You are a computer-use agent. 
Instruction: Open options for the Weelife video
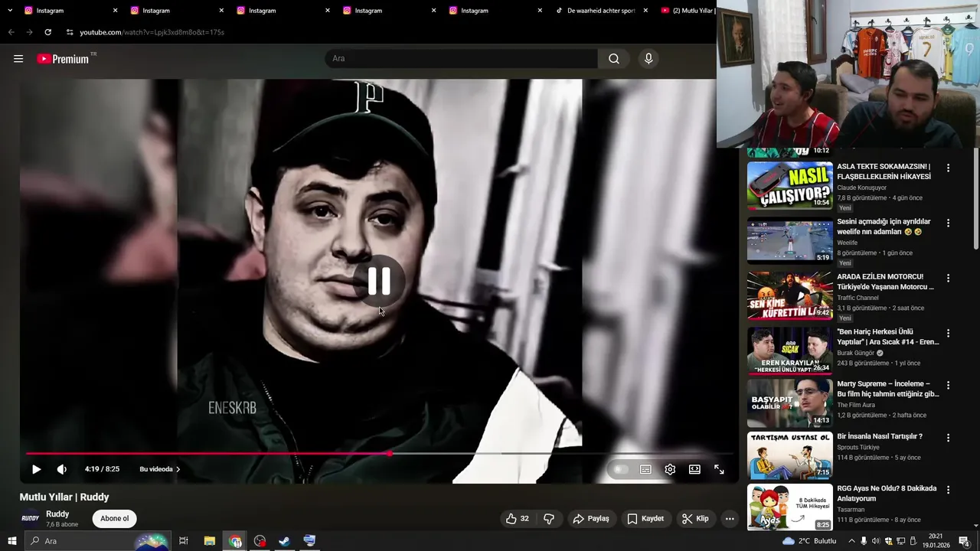click(x=948, y=223)
